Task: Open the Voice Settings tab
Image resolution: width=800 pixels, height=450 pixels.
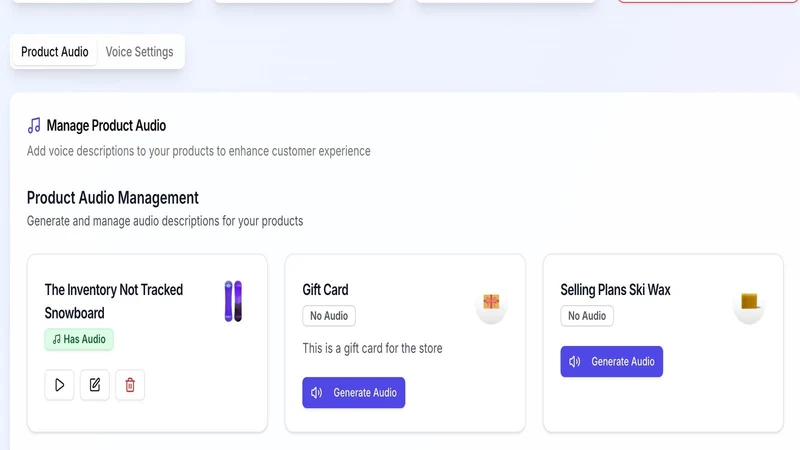Action: [x=139, y=52]
